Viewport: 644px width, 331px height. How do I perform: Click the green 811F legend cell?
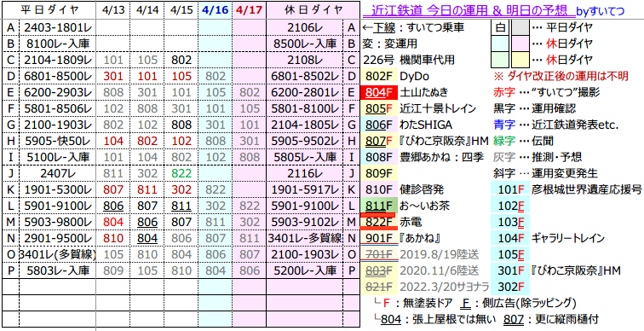(379, 206)
